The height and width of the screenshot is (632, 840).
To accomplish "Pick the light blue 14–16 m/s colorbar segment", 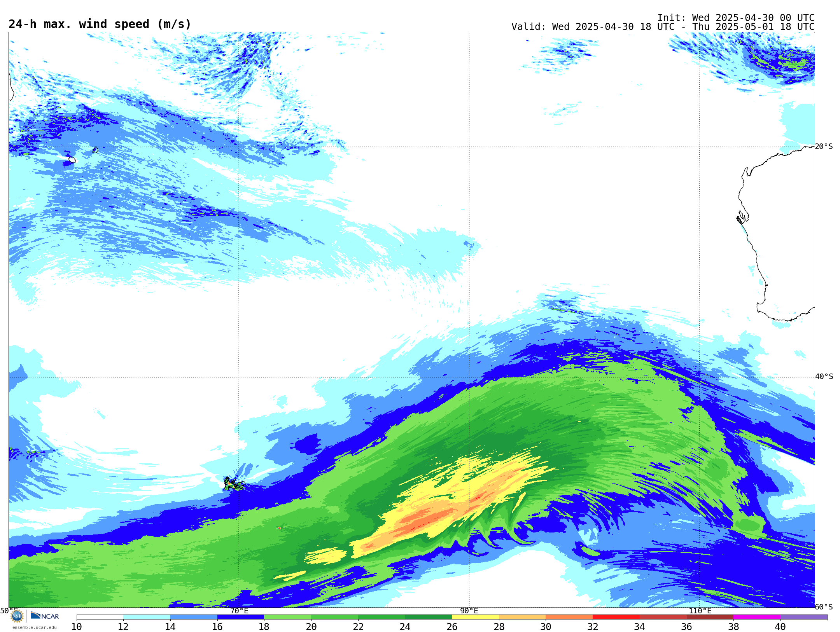I will [194, 617].
